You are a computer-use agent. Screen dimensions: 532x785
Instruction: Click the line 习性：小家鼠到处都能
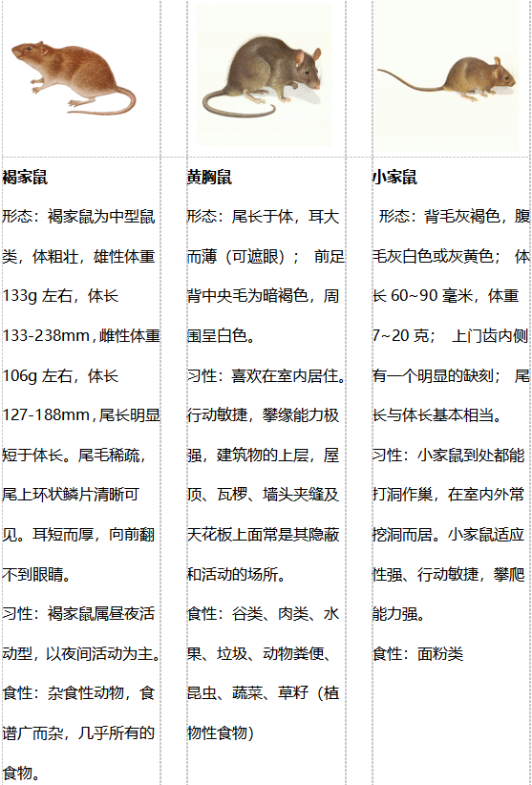pos(448,456)
